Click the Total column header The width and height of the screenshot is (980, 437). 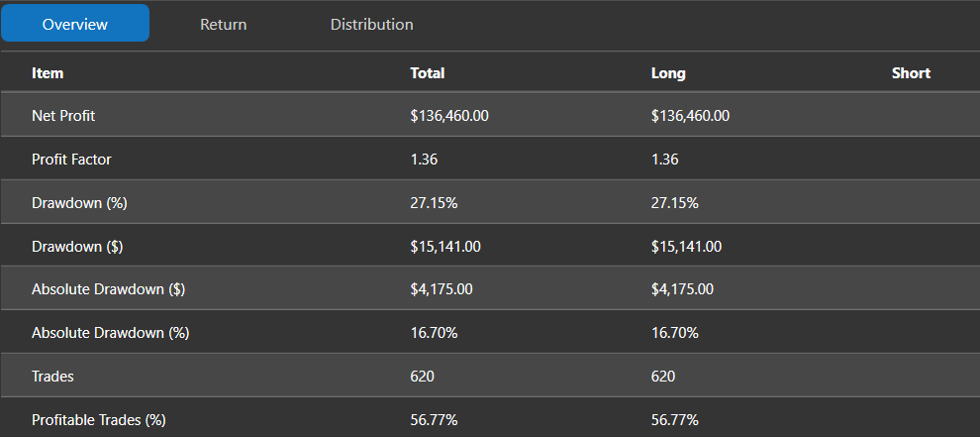pos(428,73)
